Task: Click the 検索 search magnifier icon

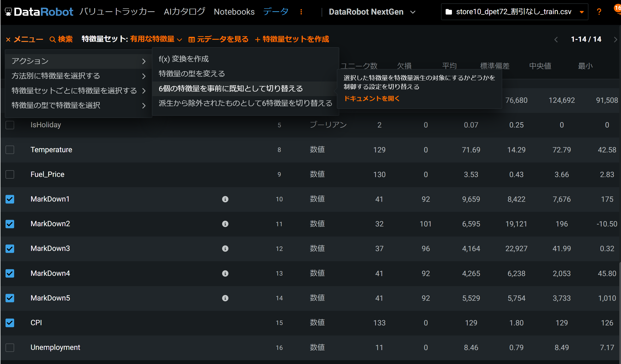Action: [52, 40]
